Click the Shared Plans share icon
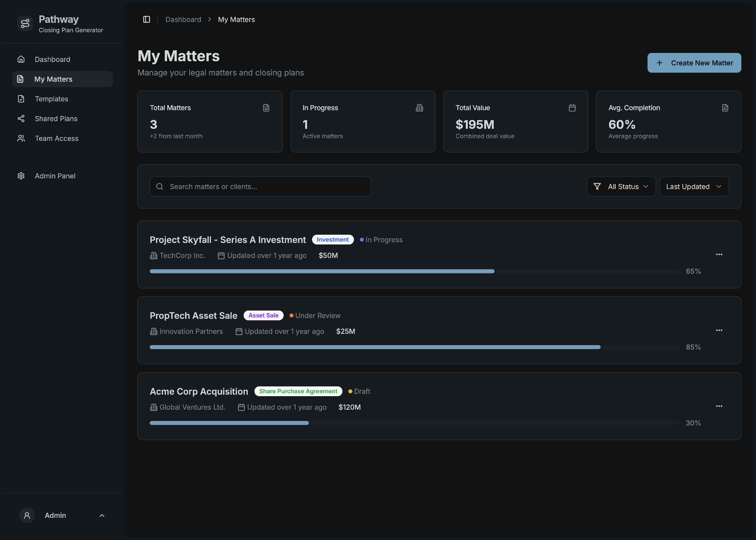This screenshot has width=756, height=540. (21, 119)
